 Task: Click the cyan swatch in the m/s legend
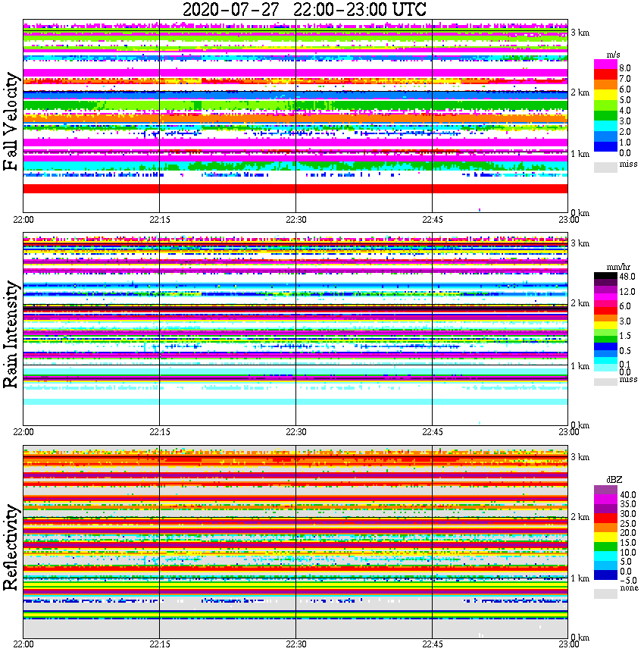tap(605, 127)
